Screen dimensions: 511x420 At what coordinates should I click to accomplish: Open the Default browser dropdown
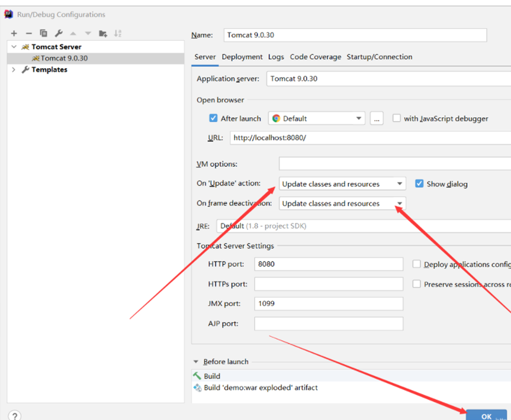click(316, 118)
